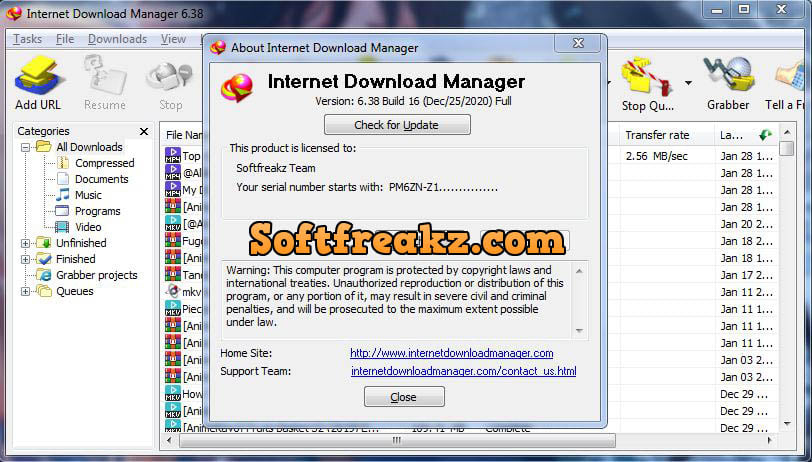Click the green arrow column icon
Image resolution: width=812 pixels, height=462 pixels.
[765, 135]
